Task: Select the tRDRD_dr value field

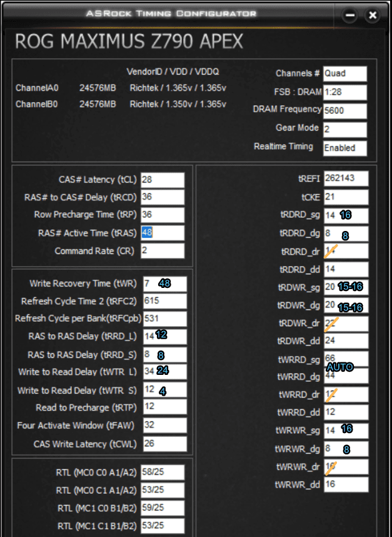Action: click(x=346, y=252)
